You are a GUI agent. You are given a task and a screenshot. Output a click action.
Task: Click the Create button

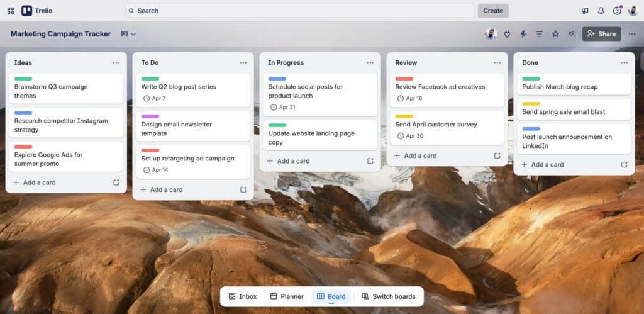493,11
